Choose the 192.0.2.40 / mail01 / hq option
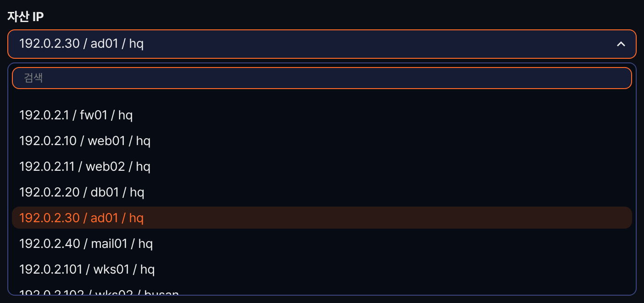The image size is (644, 303). 322,243
